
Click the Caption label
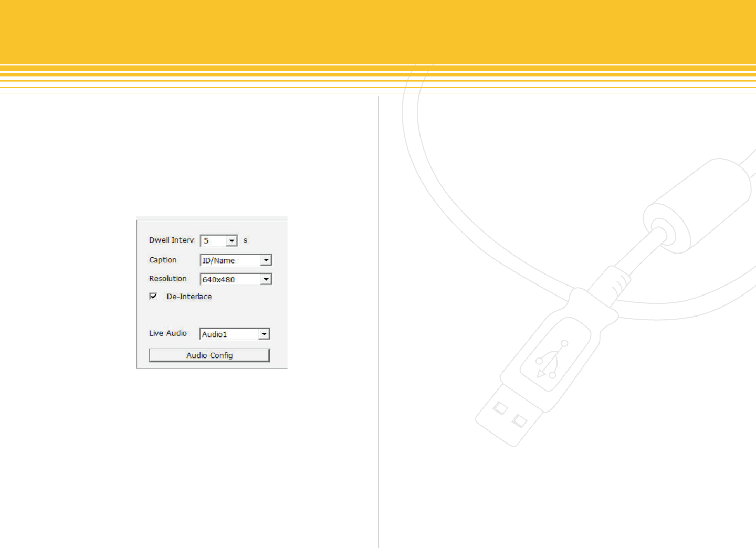(x=163, y=260)
